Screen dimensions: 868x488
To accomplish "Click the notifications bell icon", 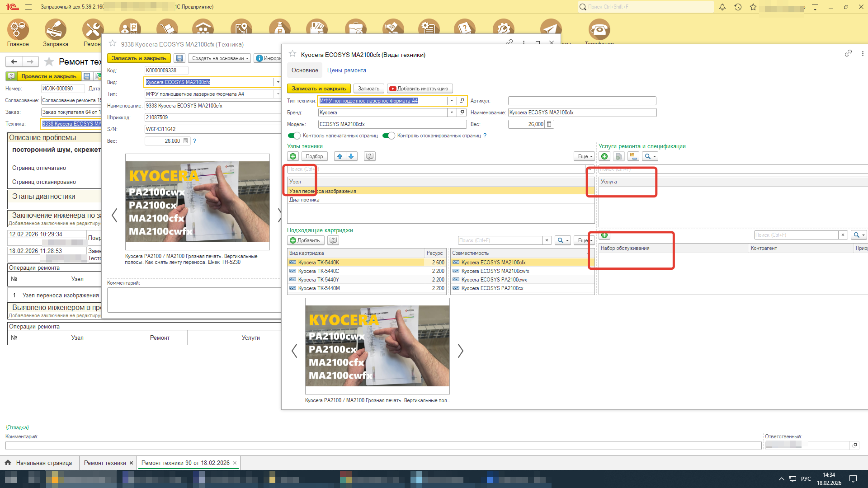I will coord(722,7).
